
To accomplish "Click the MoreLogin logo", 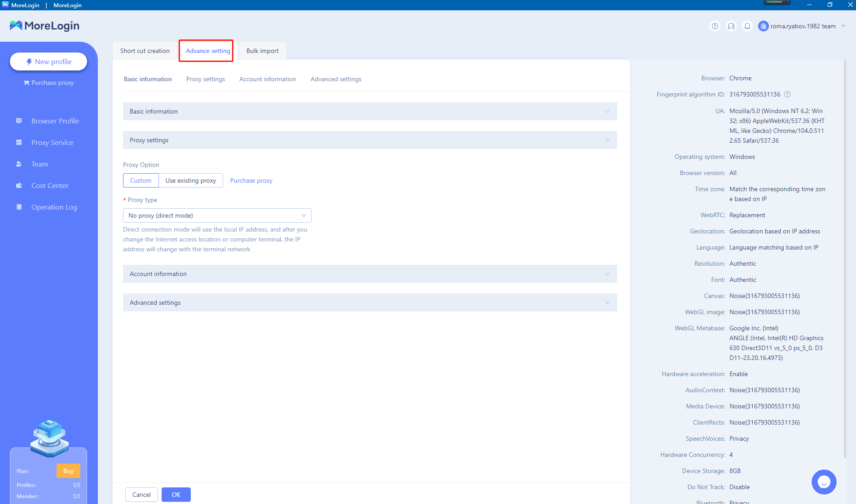I will point(44,26).
